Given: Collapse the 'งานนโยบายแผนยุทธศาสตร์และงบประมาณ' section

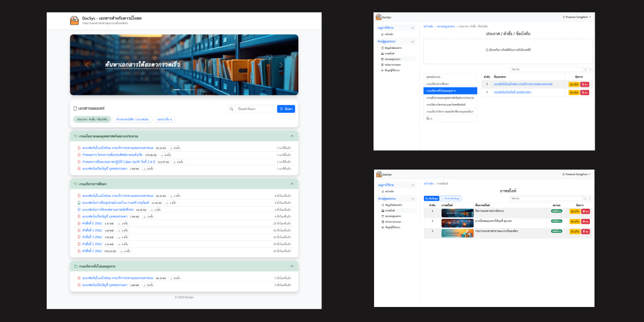Looking at the screenshot, I should pyautogui.click(x=291, y=136).
